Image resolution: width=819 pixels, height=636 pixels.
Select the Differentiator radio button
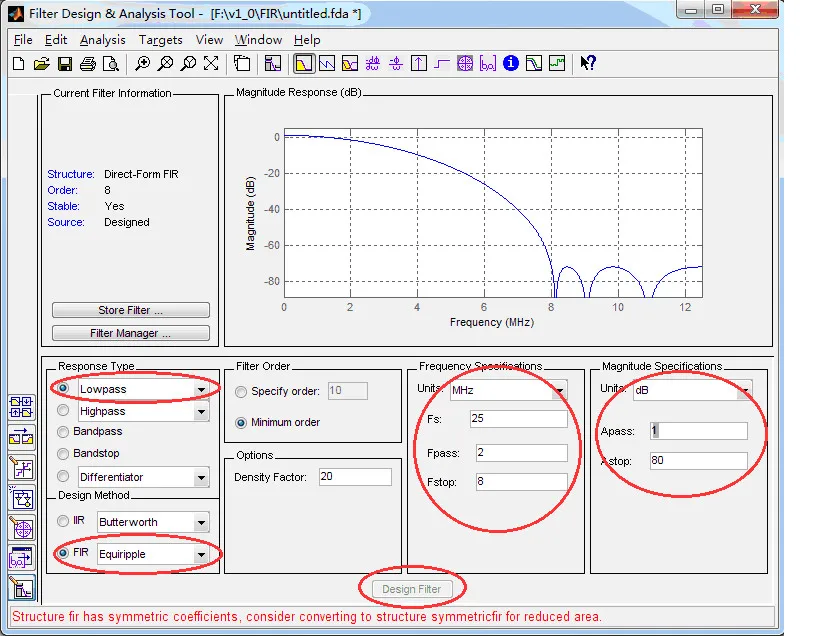63,476
